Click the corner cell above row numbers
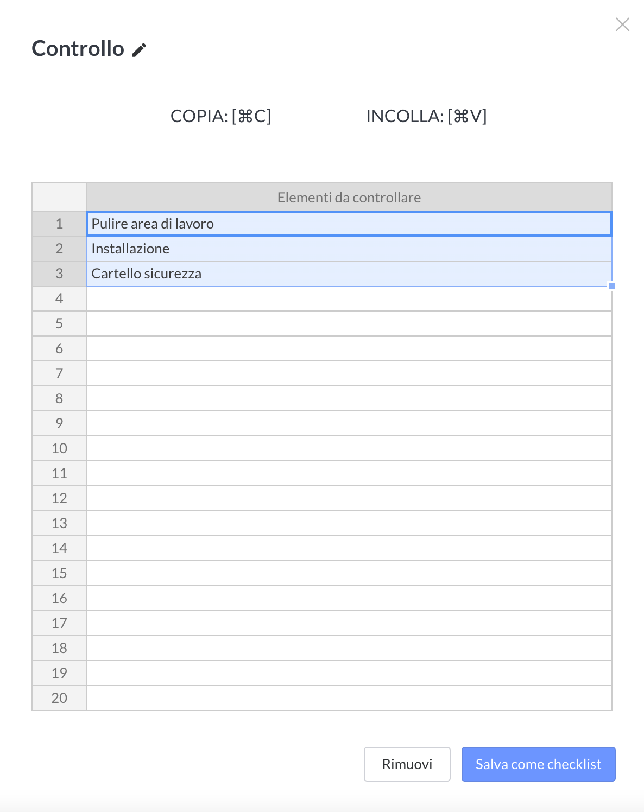 59,197
